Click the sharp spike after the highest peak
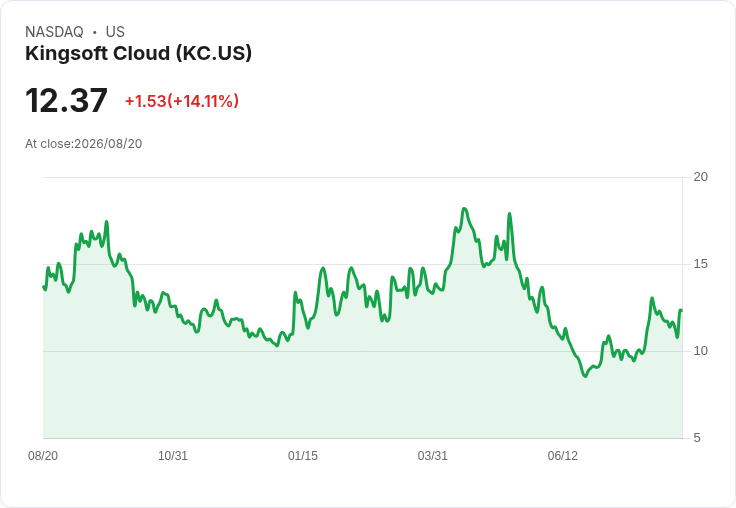The image size is (736, 508). click(x=509, y=214)
